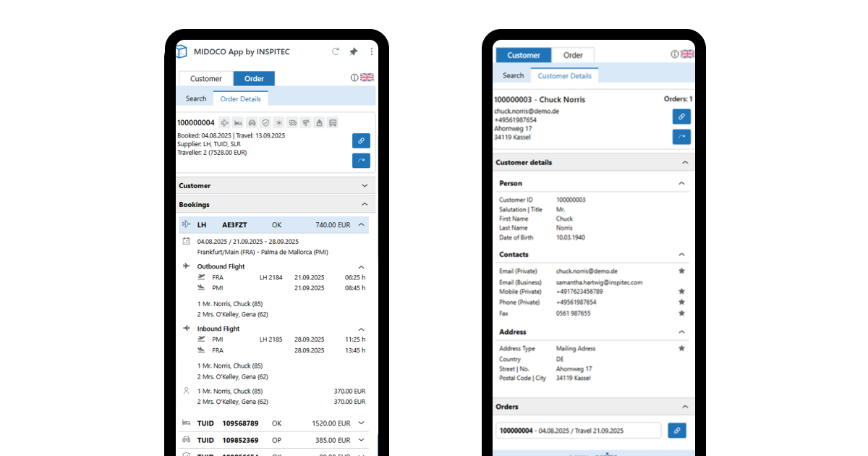Click link button next to order 100000004 field
The image size is (868, 456).
pos(677,431)
